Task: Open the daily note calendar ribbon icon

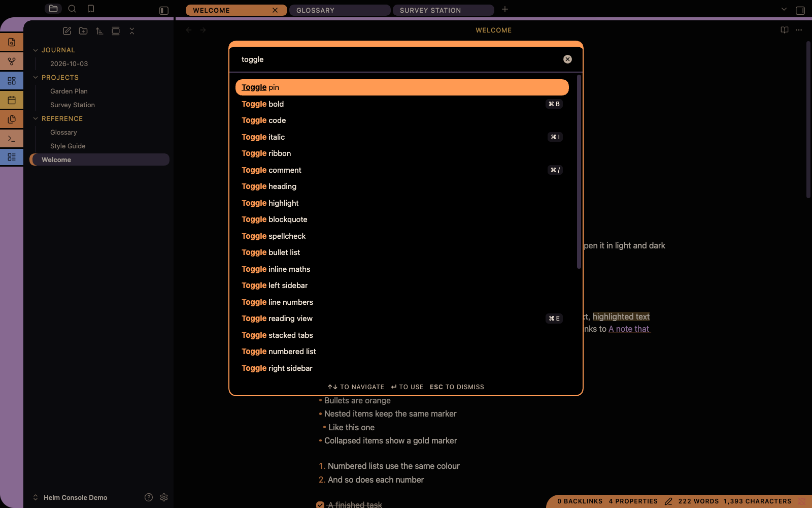Action: 12,100
